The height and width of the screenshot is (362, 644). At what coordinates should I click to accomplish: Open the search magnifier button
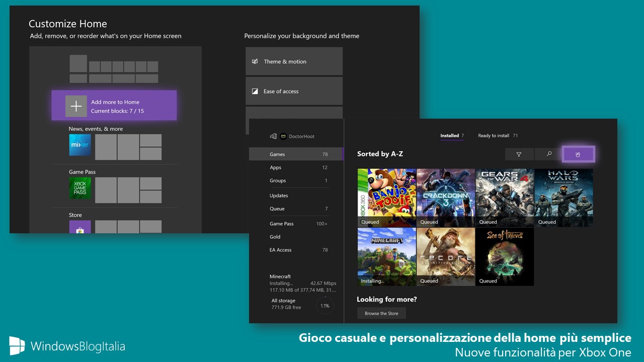tap(549, 154)
